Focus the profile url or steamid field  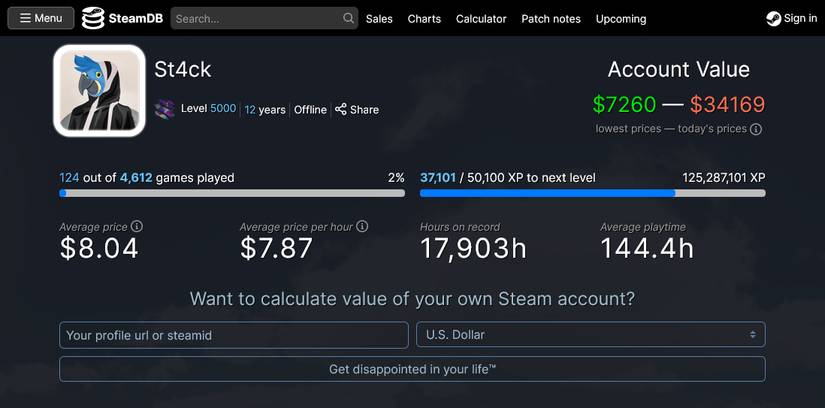(x=234, y=335)
